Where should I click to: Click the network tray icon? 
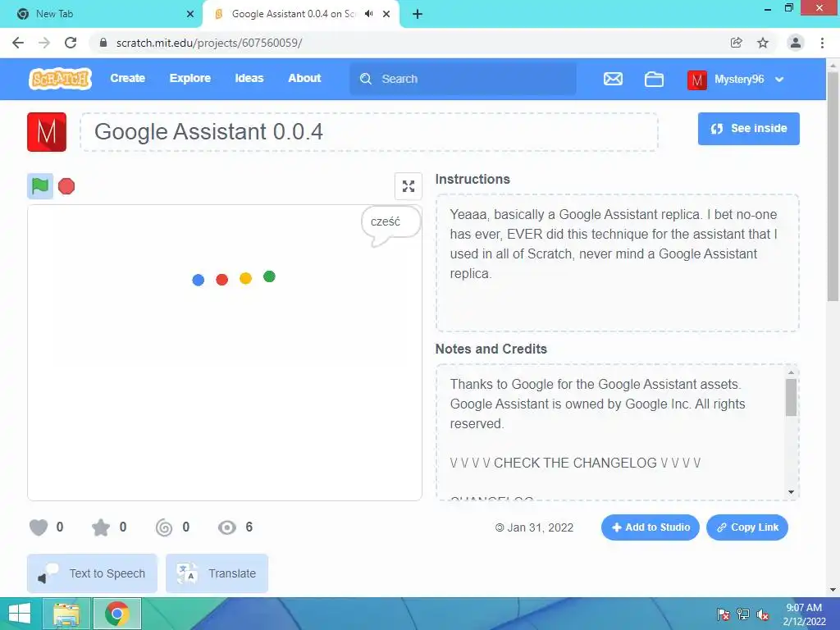[743, 614]
